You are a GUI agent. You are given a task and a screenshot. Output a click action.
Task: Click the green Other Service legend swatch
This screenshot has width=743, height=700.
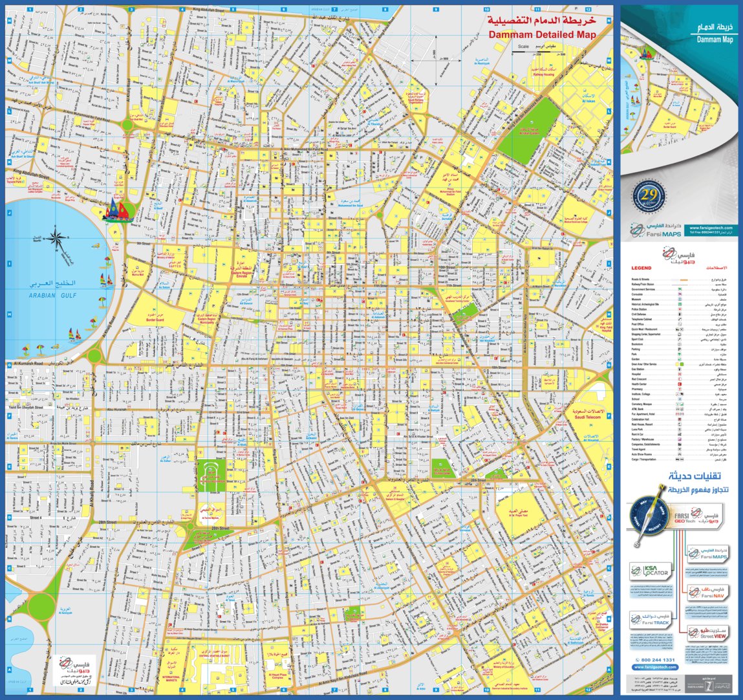tap(682, 364)
